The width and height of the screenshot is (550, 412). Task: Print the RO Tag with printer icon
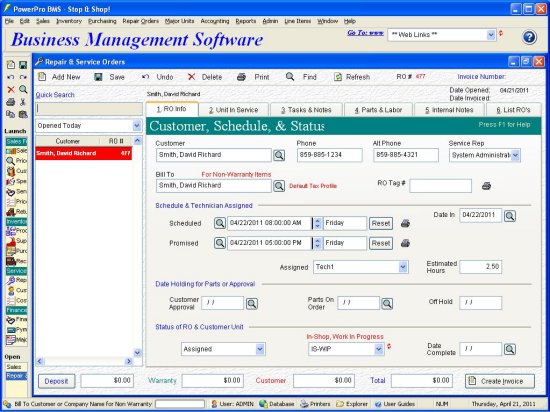486,186
